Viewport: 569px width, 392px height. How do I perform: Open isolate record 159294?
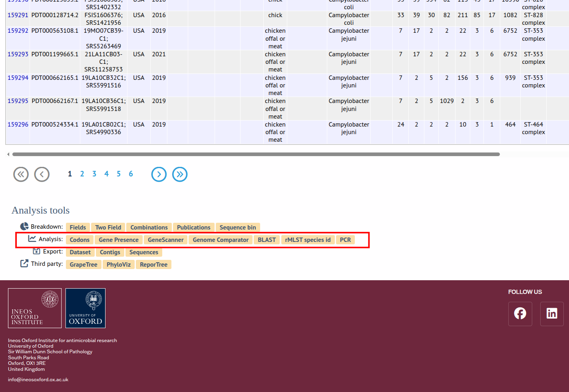point(18,78)
